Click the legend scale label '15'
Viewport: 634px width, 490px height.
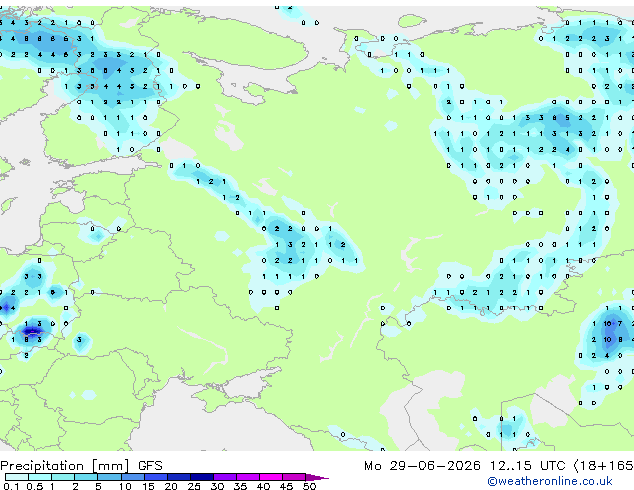(x=148, y=486)
